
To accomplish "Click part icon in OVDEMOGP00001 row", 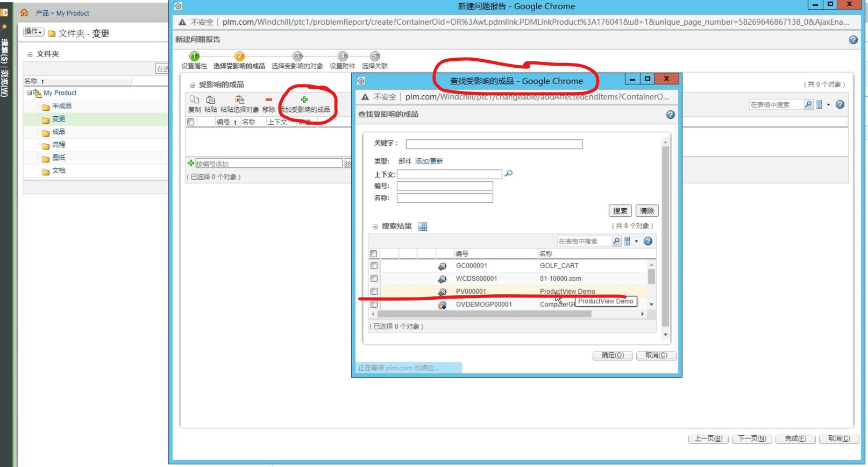I will pos(442,305).
